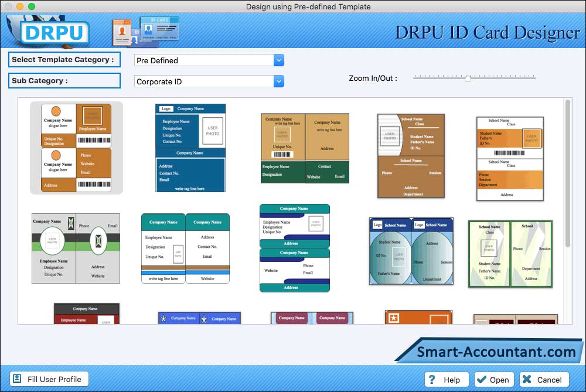Click the Help button
The image size is (586, 392).
tap(447, 380)
